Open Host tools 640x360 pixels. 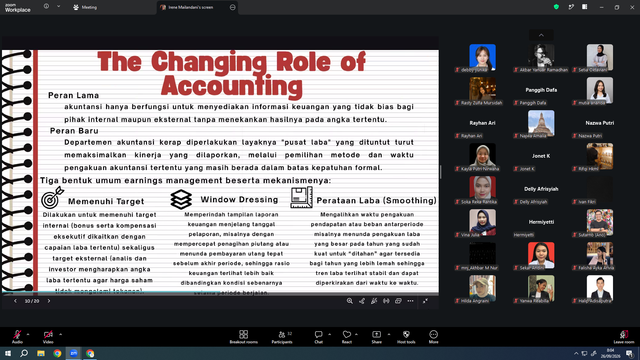coord(406,337)
